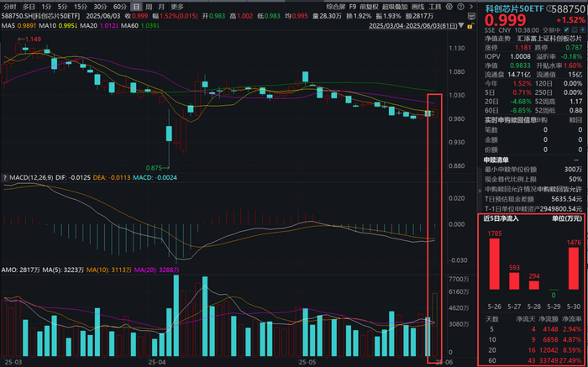
Task: Select the 15分 period tab
Action: click(x=81, y=7)
